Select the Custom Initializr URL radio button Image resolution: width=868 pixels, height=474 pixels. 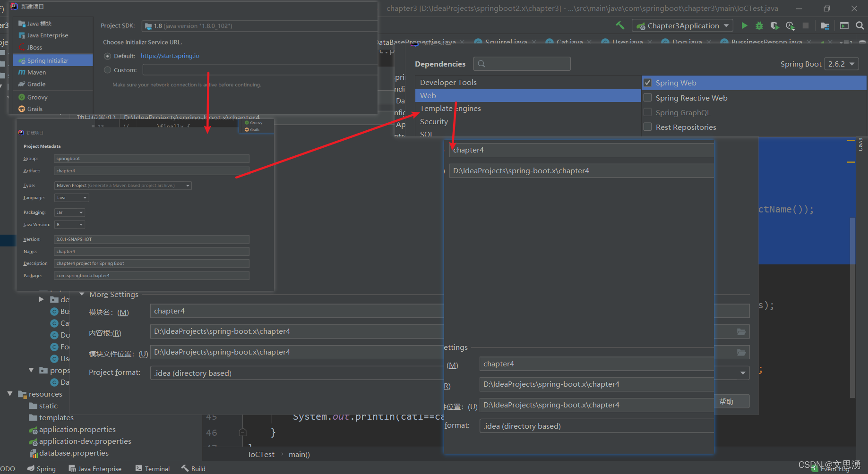pyautogui.click(x=107, y=70)
